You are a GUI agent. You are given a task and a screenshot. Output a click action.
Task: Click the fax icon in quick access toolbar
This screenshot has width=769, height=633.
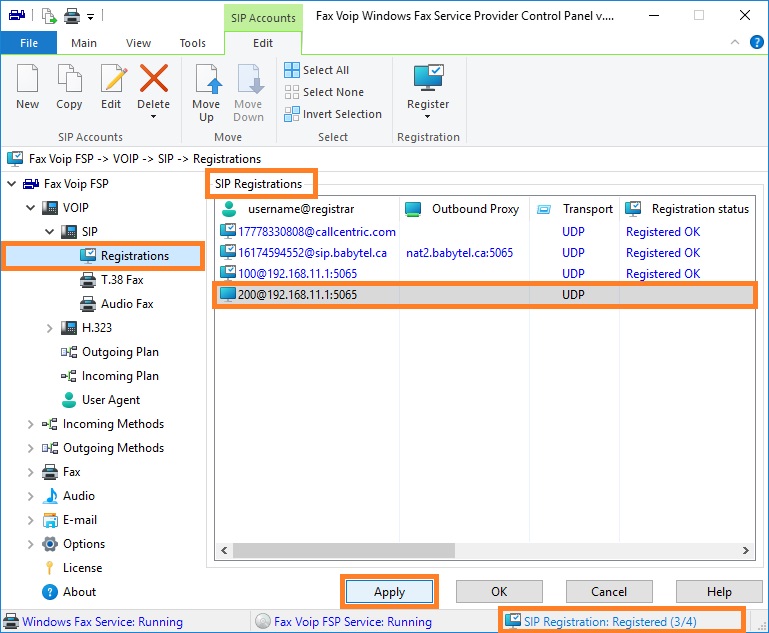tap(17, 15)
